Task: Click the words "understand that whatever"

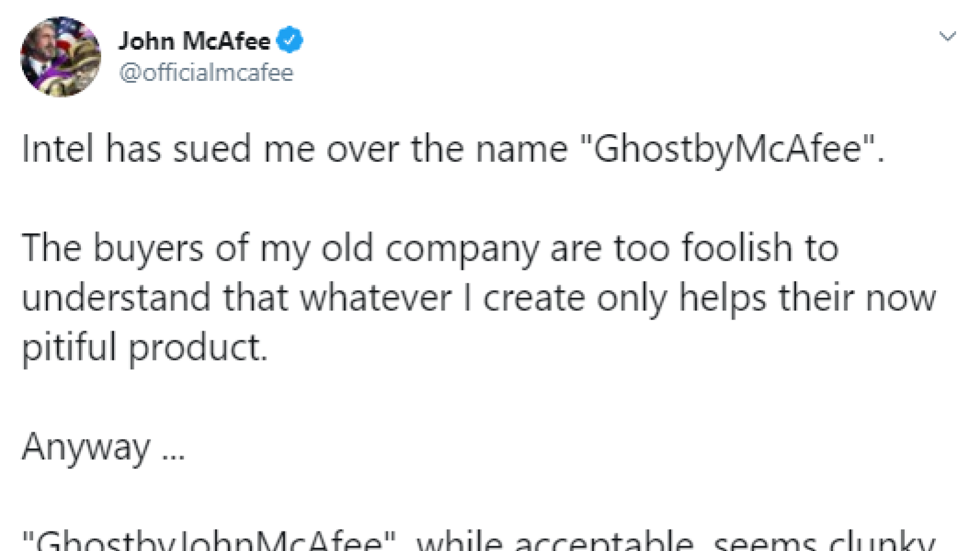Action: (236, 298)
